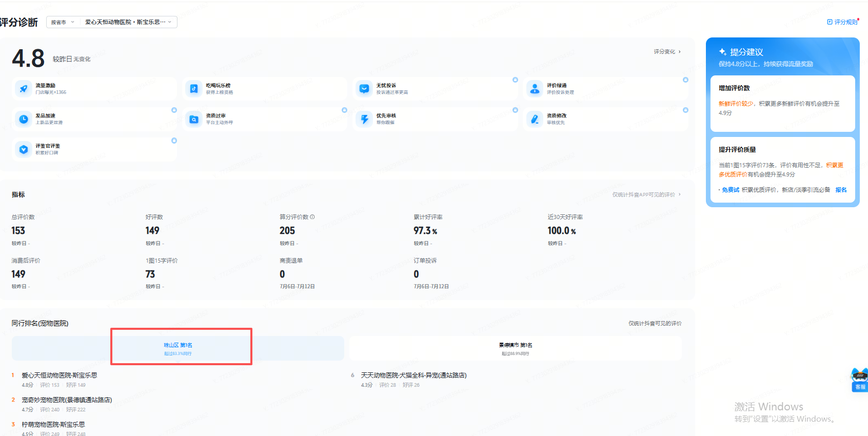Click the 免费试 link

point(731,190)
